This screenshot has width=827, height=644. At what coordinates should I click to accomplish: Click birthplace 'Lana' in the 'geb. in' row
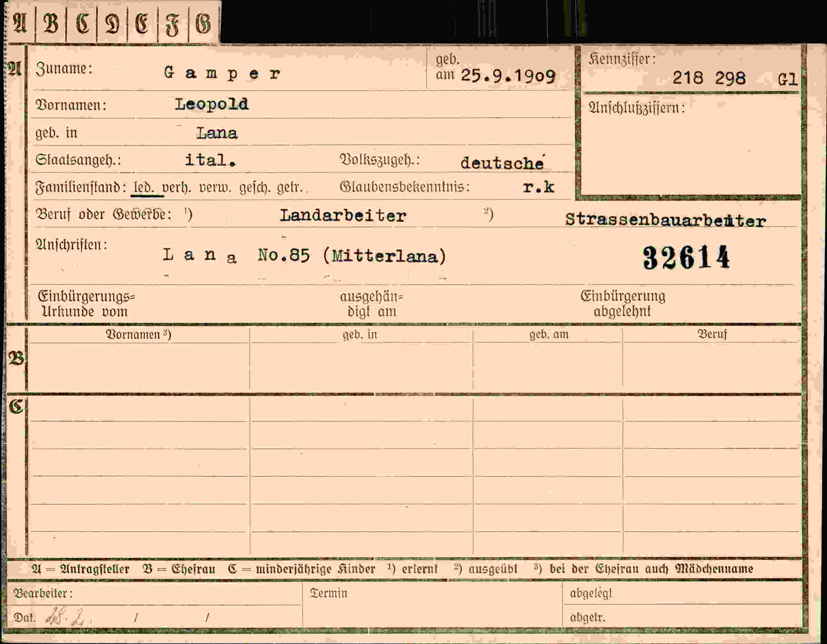click(217, 133)
